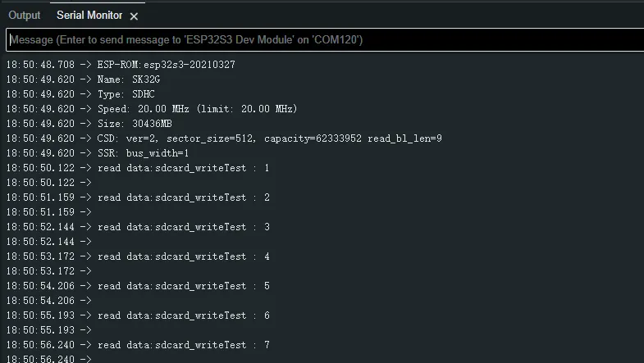This screenshot has height=363, width=644.
Task: Close the Serial Monitor tab
Action: click(x=135, y=16)
